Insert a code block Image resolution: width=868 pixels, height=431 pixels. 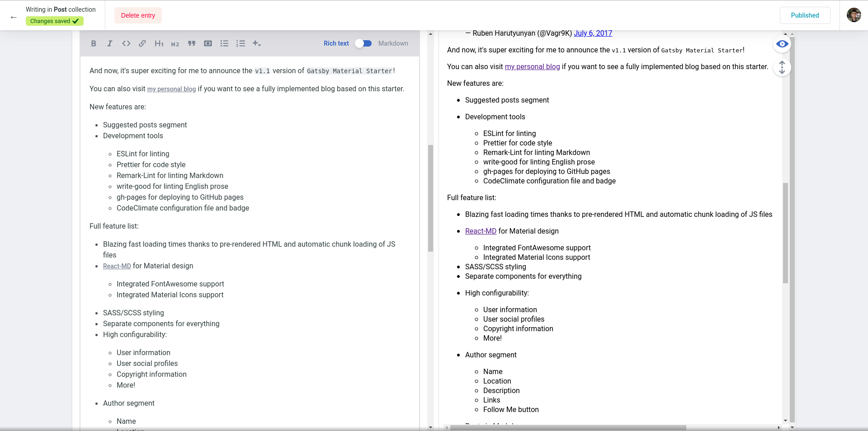tap(208, 43)
